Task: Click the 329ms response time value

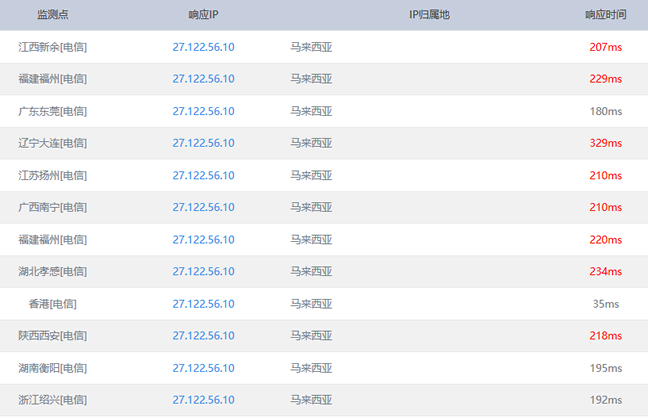Action: (x=605, y=143)
